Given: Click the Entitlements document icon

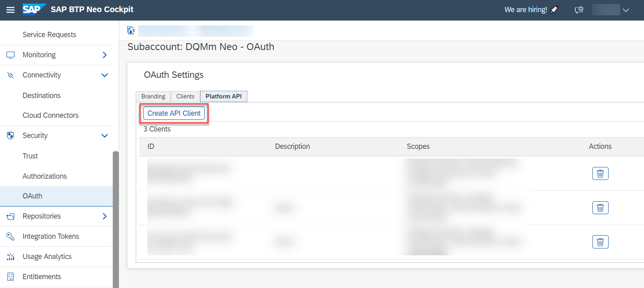Looking at the screenshot, I should pos(10,277).
